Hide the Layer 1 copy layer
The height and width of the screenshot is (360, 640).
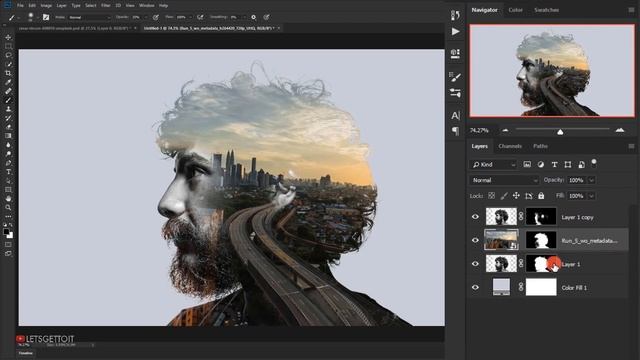tap(475, 217)
